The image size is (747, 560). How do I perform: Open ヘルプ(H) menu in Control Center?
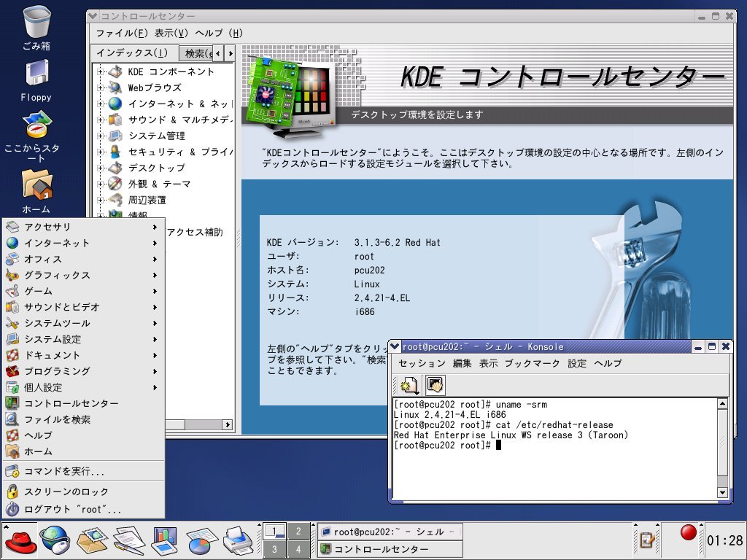point(219,34)
